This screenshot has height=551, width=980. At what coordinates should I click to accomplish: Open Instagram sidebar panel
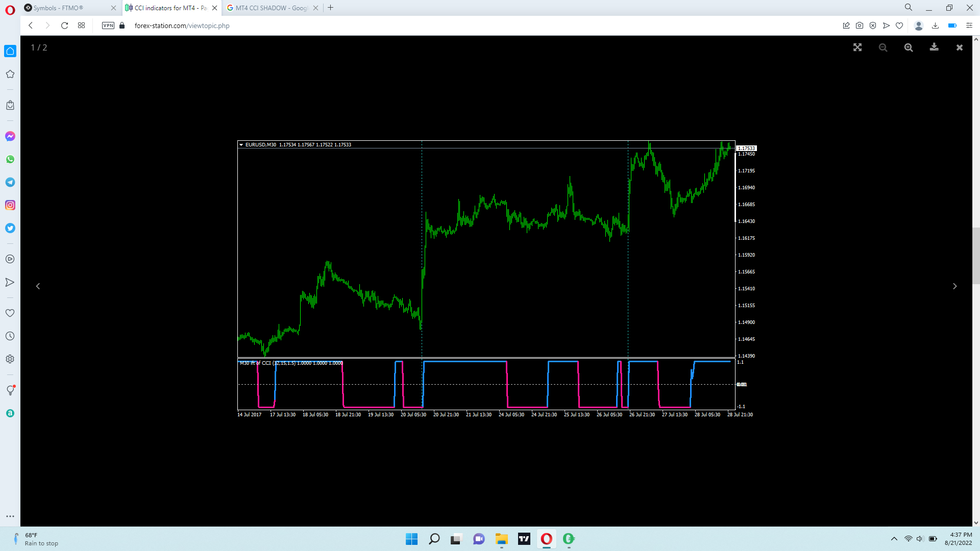pyautogui.click(x=10, y=205)
